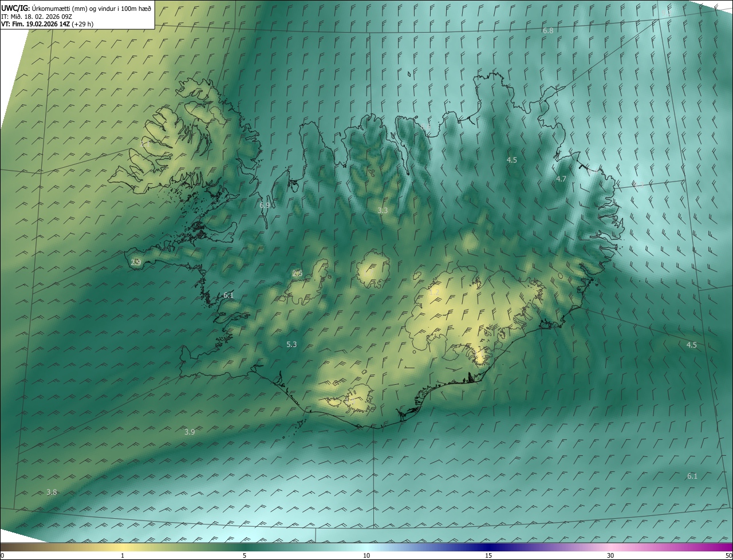Click the 4.5 value over the eastern sea
This screenshot has height=560, width=733.
pyautogui.click(x=692, y=345)
